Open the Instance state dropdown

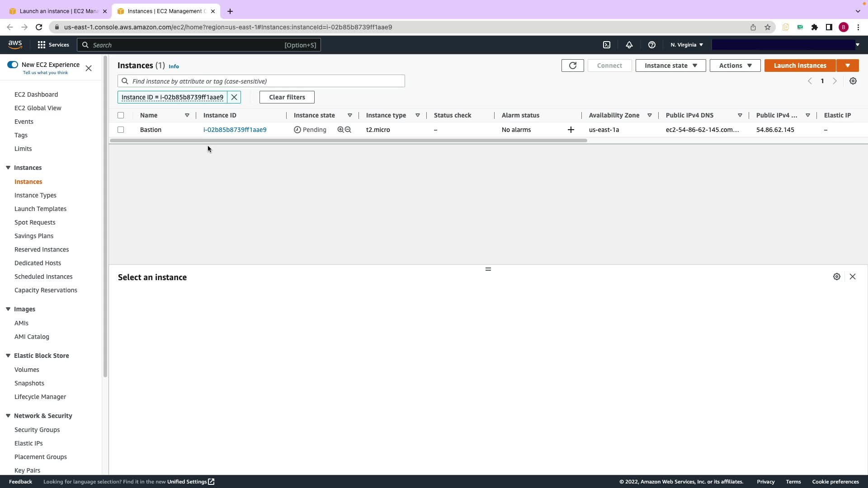click(x=670, y=66)
